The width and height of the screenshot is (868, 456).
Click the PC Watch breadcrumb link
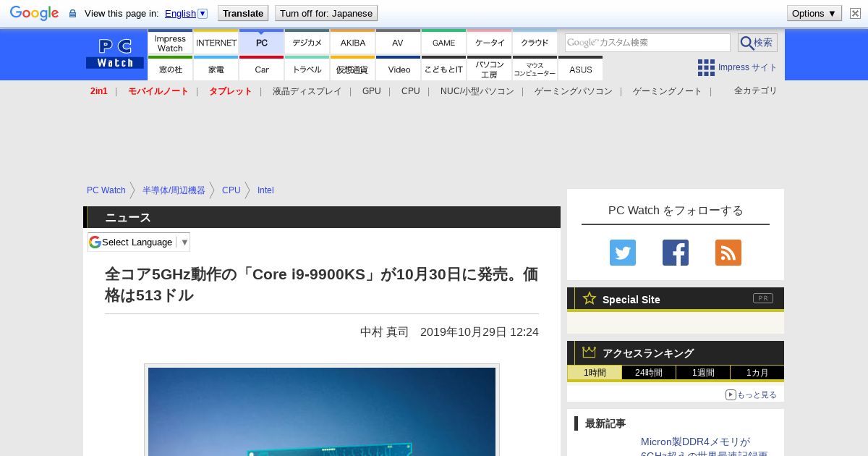tap(106, 190)
